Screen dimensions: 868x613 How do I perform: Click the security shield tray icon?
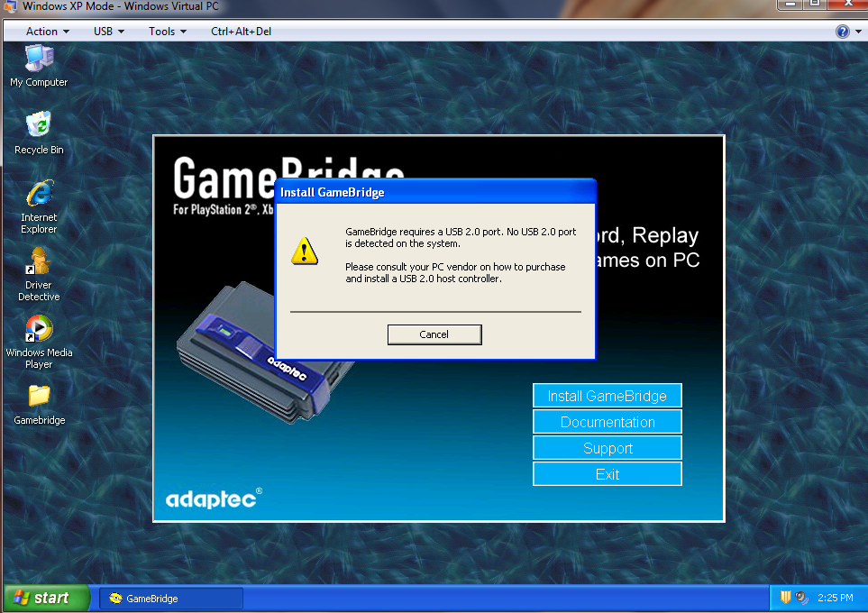(785, 598)
